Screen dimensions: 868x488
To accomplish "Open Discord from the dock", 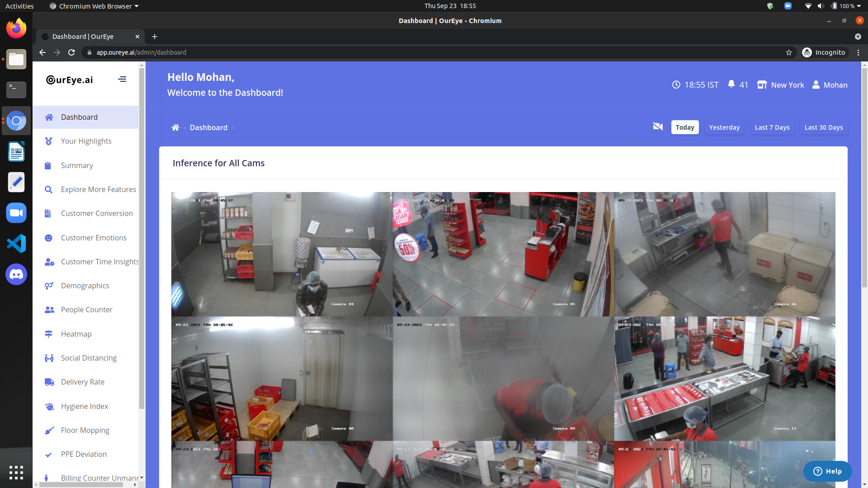I will (16, 274).
